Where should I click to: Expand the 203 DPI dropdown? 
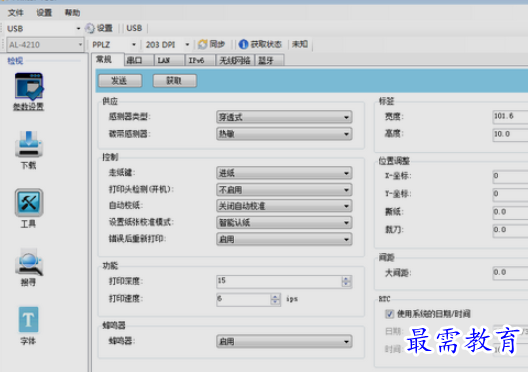187,44
